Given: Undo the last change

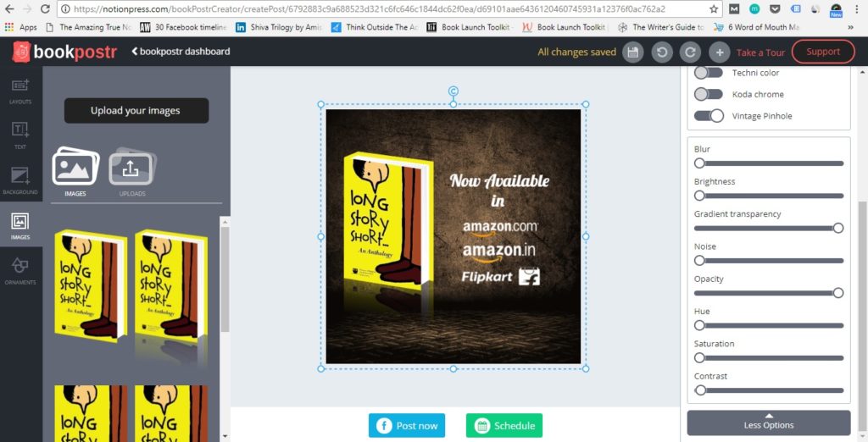Looking at the screenshot, I should coord(661,52).
